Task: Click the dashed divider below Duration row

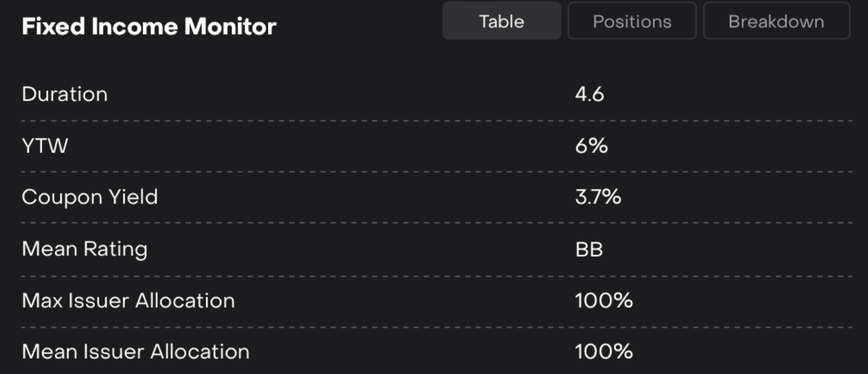Action: [x=437, y=121]
